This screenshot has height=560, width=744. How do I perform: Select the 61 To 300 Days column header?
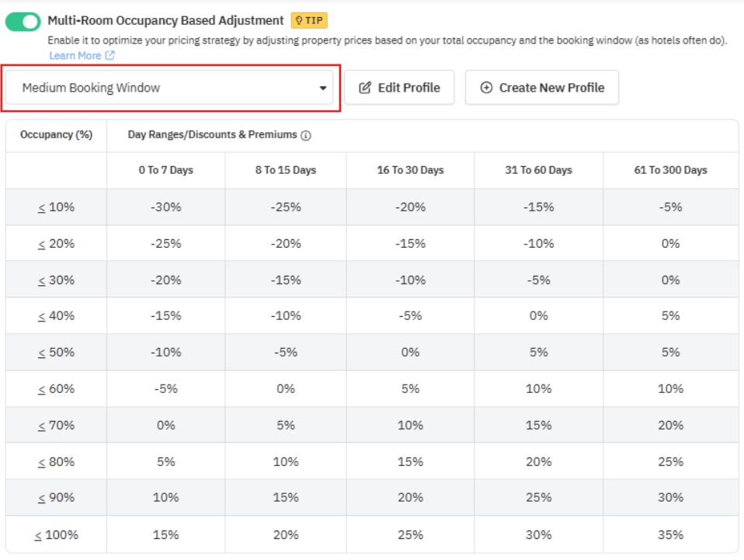coord(670,170)
